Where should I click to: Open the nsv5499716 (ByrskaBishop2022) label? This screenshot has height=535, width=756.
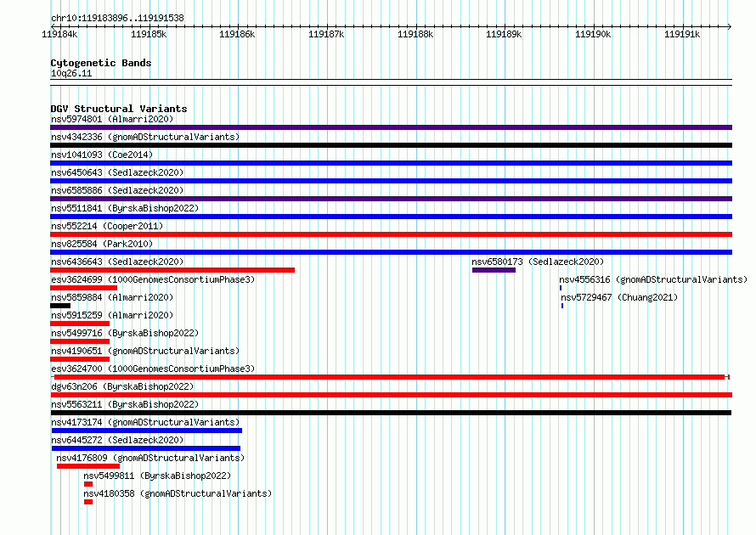125,333
